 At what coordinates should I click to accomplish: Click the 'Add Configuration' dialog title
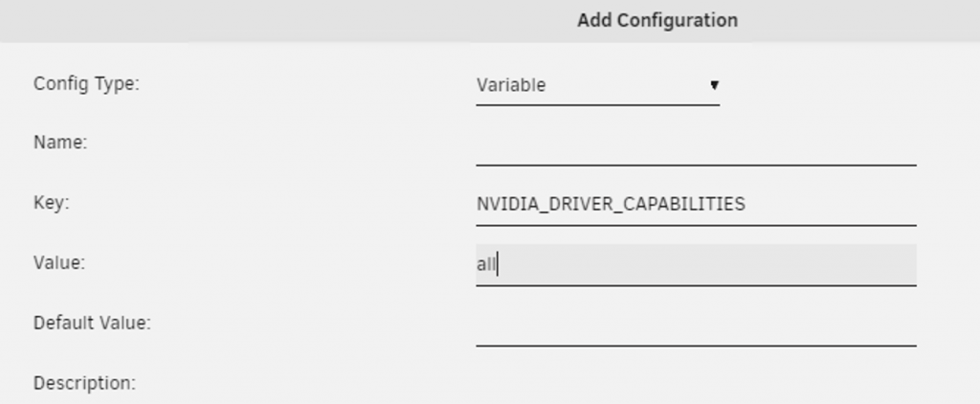(x=657, y=20)
